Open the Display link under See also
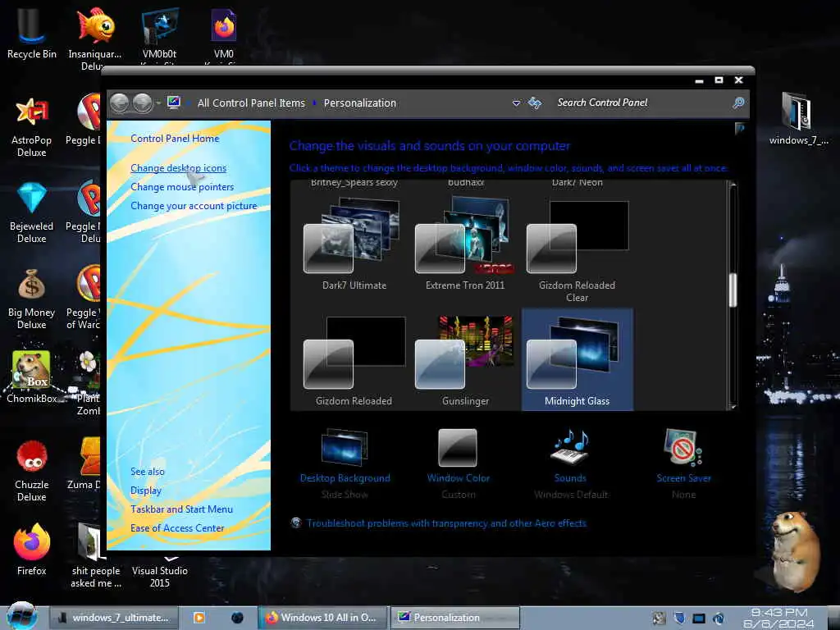The width and height of the screenshot is (840, 630). [146, 491]
